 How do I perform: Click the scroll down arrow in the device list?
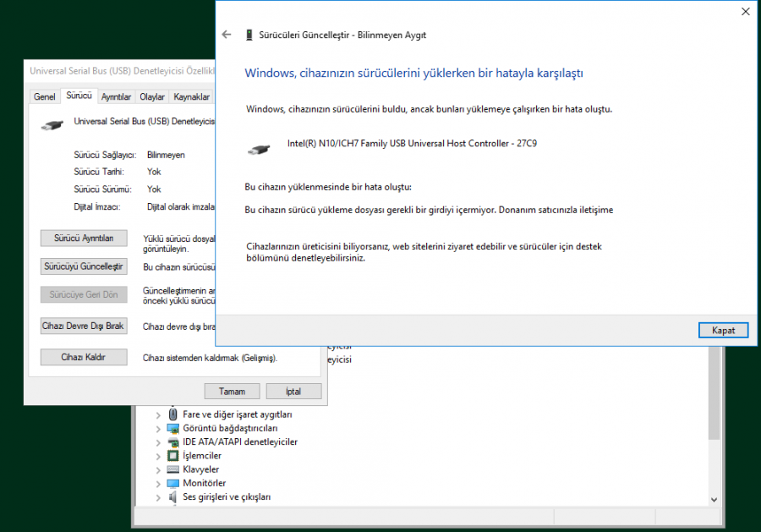click(x=714, y=499)
